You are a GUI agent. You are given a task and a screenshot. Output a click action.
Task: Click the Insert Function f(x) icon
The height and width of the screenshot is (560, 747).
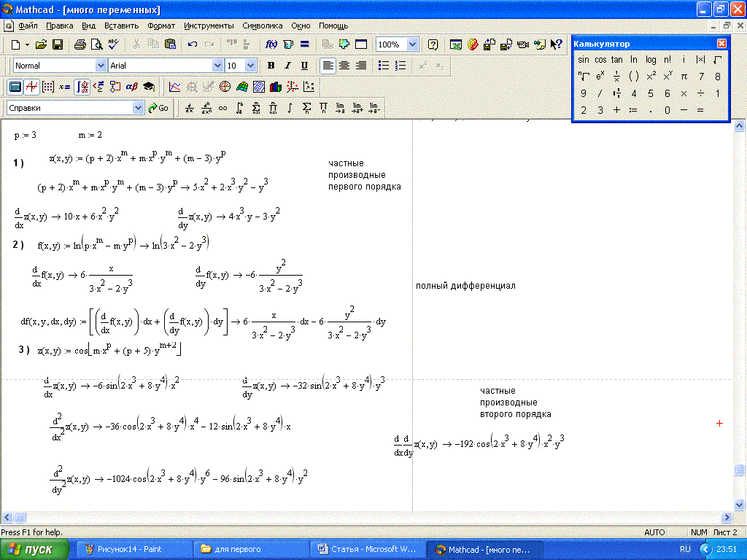(x=271, y=44)
